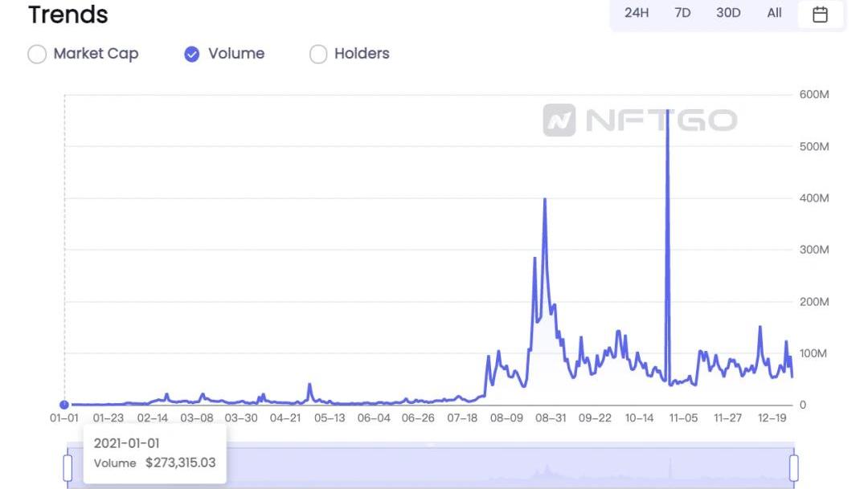Viewport: 868px width, 489px height.
Task: Select the Market Cap radio option
Action: (37, 54)
